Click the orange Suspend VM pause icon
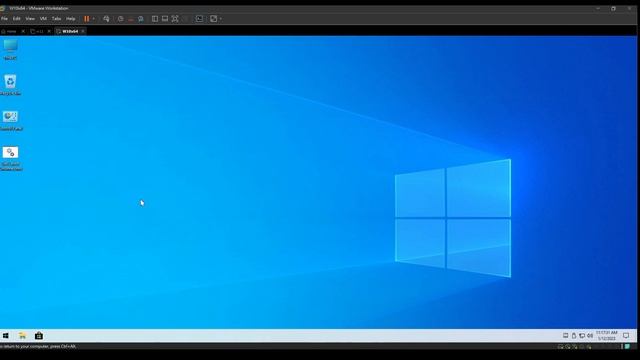Screen dimensions: 640x360 point(87,19)
